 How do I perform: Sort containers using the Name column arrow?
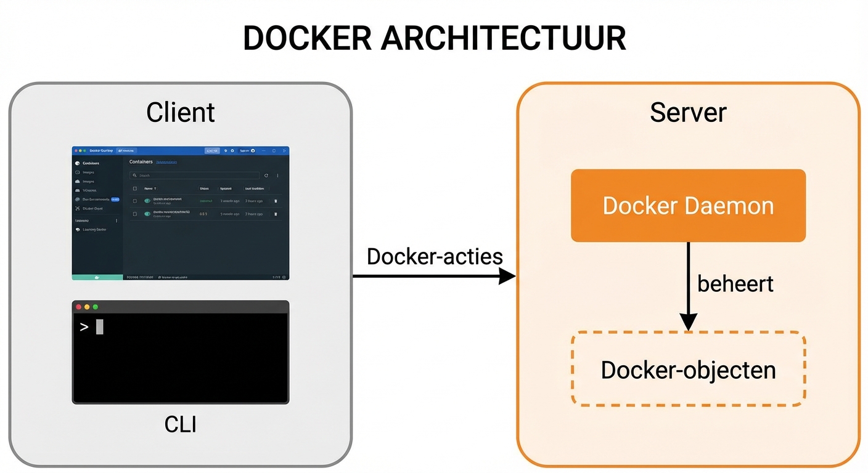point(155,188)
